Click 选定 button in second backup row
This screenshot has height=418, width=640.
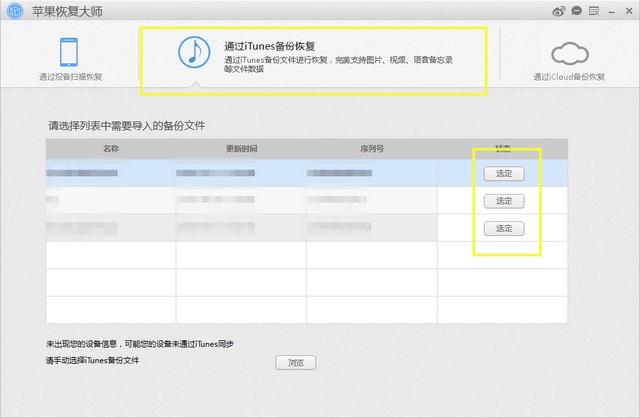[x=504, y=201]
